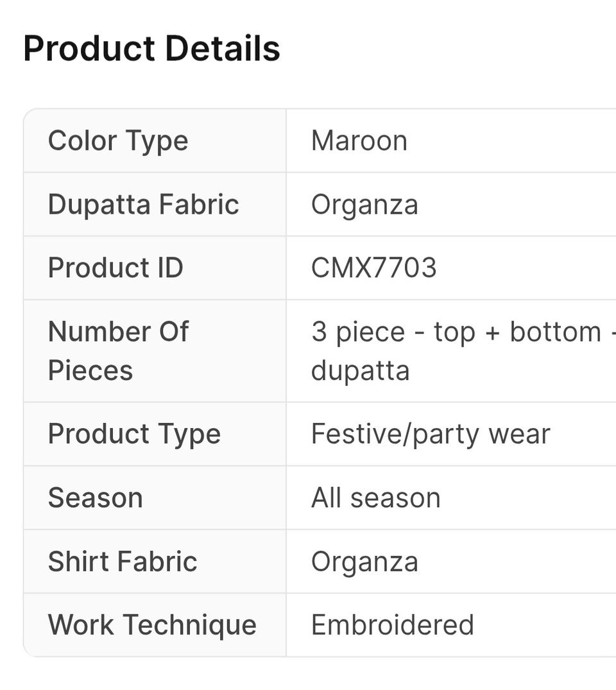The height and width of the screenshot is (690, 616).
Task: Click the Product Details heading
Action: pos(151,49)
